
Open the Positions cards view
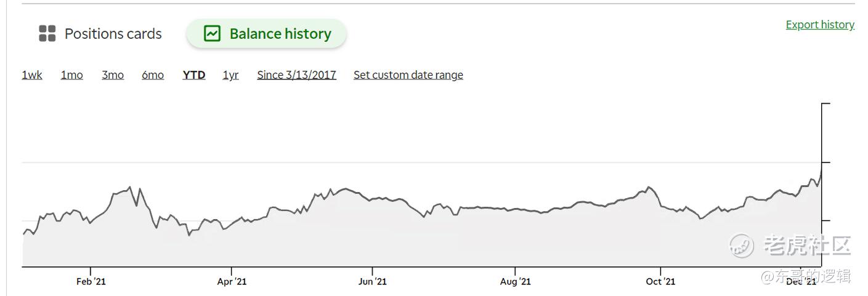tap(100, 34)
